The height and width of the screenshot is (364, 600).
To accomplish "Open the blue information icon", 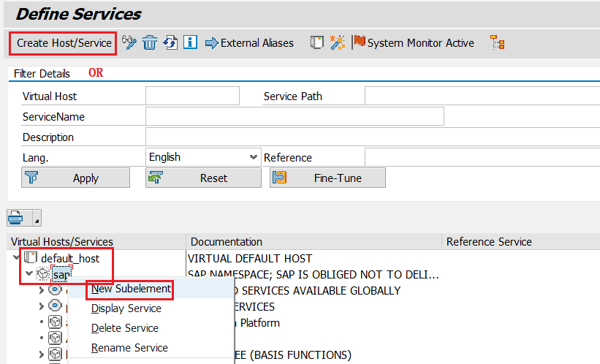I will 190,43.
